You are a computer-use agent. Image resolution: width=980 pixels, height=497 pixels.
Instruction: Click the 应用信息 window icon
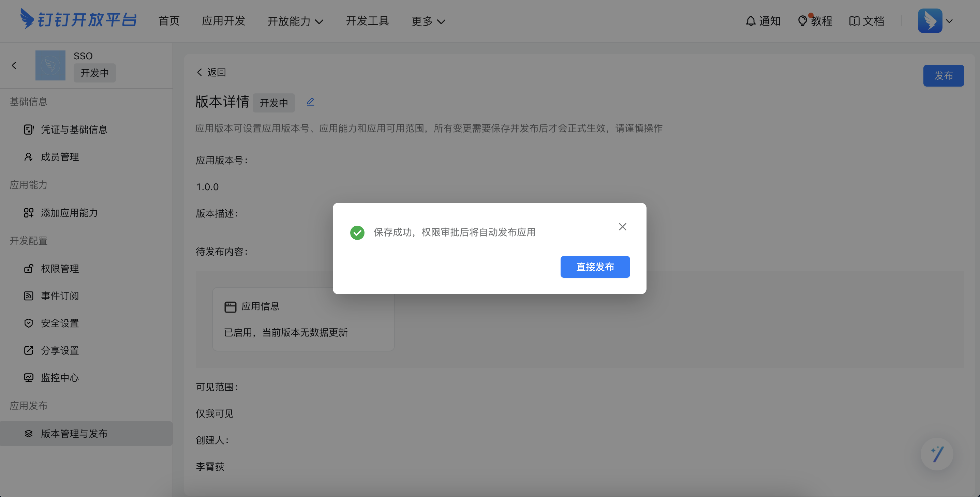click(x=230, y=307)
